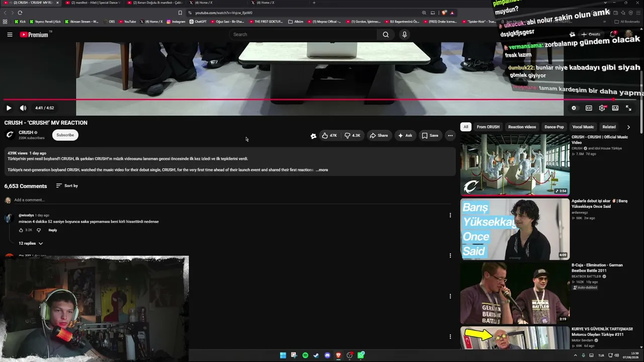Like the video with thumbs up 47K

(330, 135)
